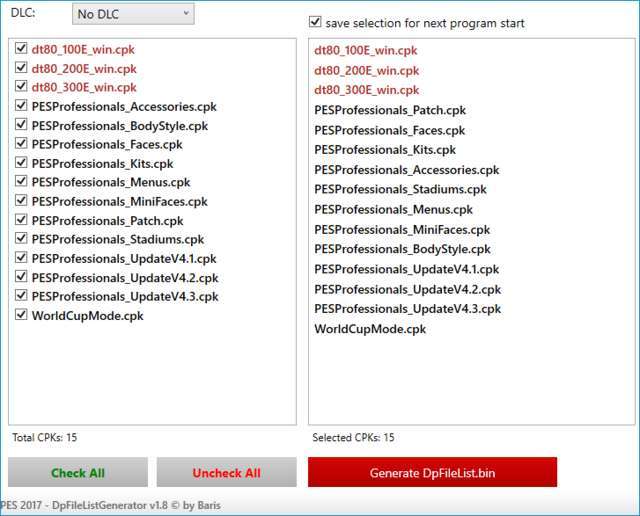Select WorldCupMode.cpk in the selected list
This screenshot has height=516, width=640.
[370, 329]
